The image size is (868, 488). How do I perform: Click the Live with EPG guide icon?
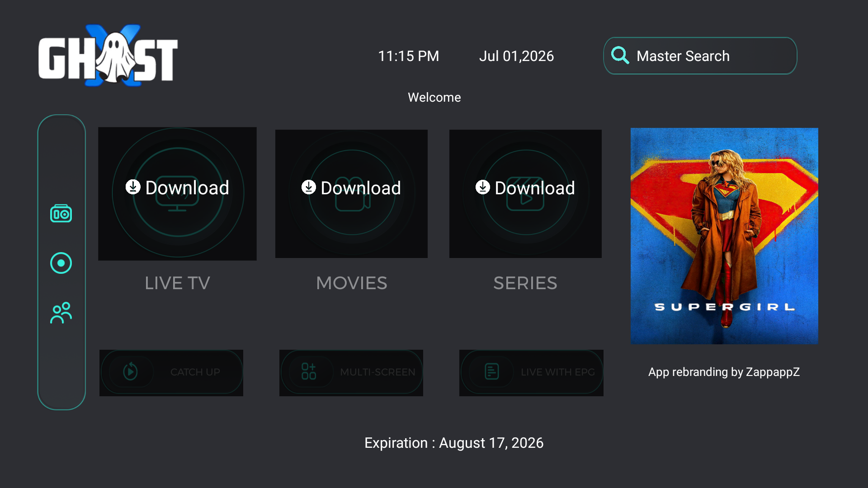tap(491, 371)
